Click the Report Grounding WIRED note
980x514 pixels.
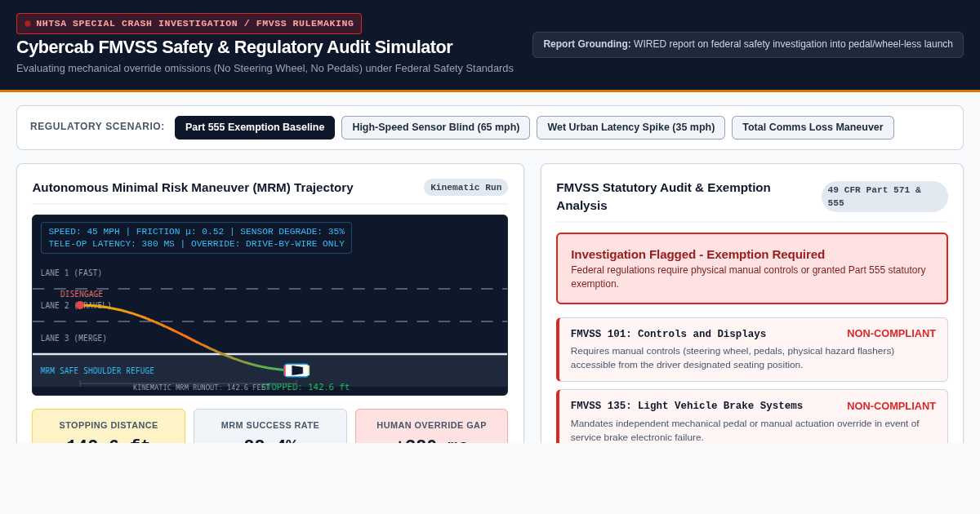[x=748, y=45]
